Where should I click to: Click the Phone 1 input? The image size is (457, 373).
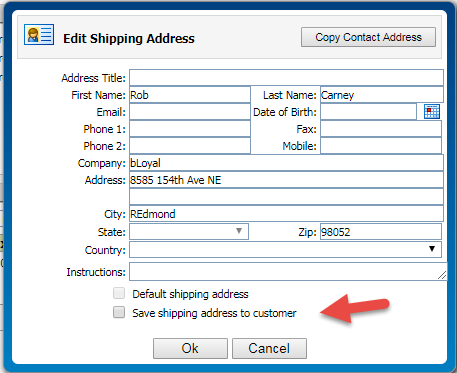coord(190,129)
